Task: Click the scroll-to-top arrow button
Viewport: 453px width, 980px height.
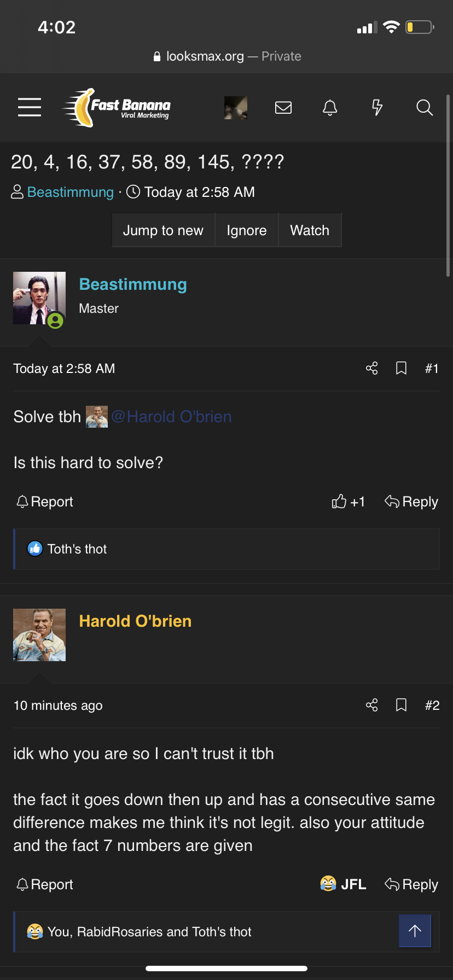Action: tap(415, 931)
